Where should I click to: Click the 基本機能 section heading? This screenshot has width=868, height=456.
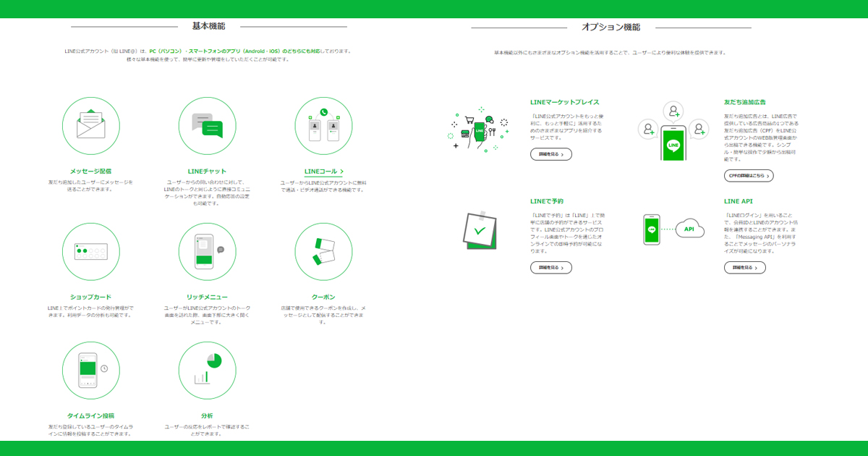(x=208, y=26)
